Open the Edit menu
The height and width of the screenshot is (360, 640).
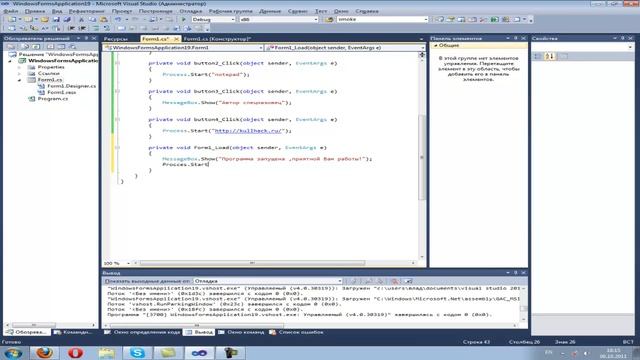pyautogui.click(x=35, y=11)
